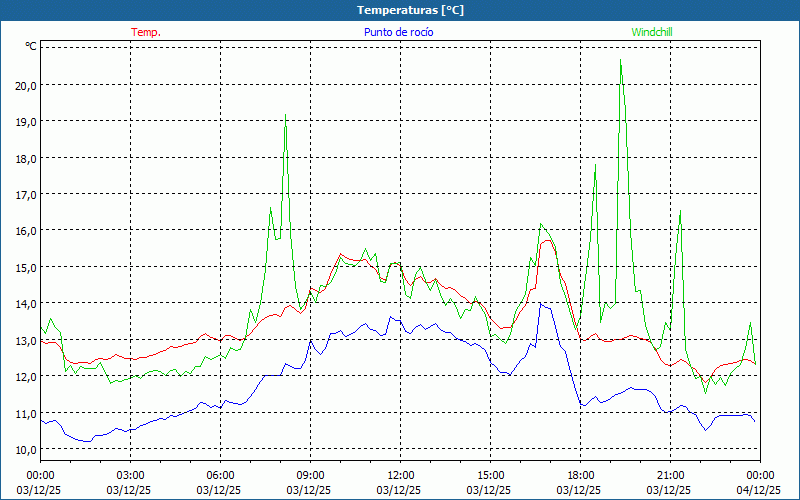Screen dimensions: 800x500
Task: Click the °C unit label on the y-axis
Action: 31,46
